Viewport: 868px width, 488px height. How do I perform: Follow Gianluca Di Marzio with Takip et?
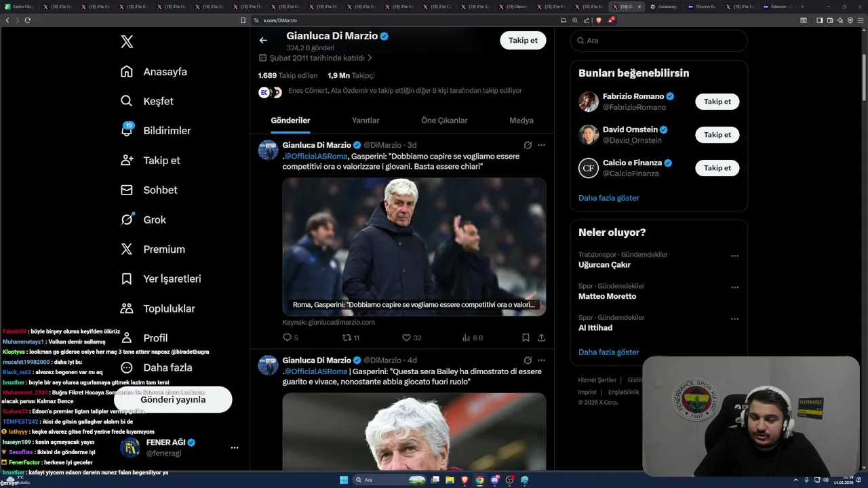(523, 40)
